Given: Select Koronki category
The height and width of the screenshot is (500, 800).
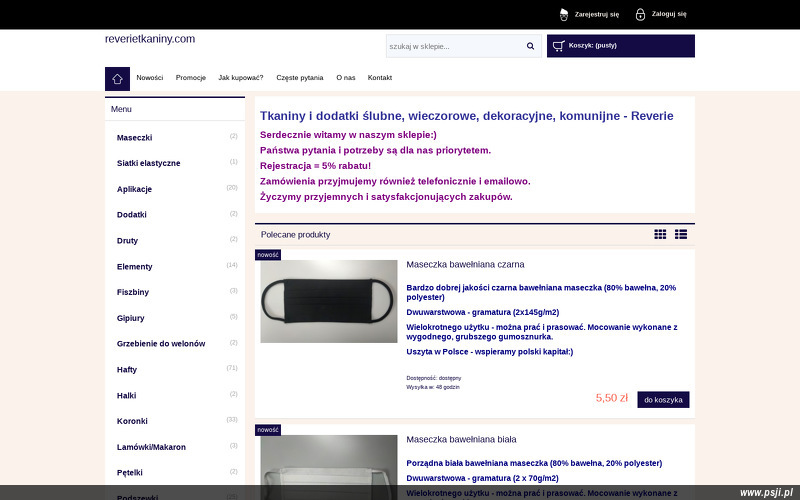Looking at the screenshot, I should (x=132, y=421).
